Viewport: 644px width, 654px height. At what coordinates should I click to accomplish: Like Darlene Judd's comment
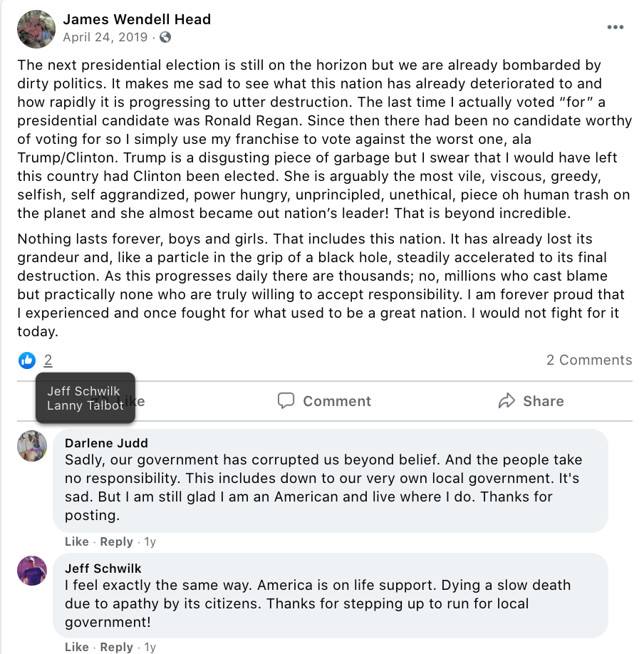tap(76, 541)
